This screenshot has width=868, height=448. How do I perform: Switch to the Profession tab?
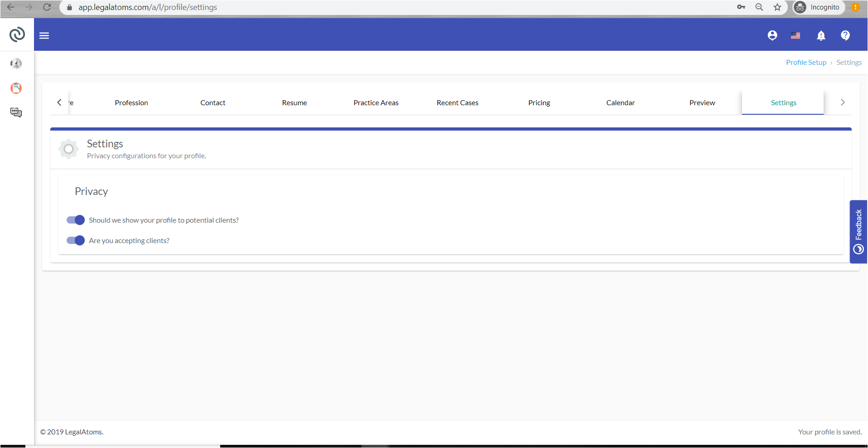coord(131,102)
